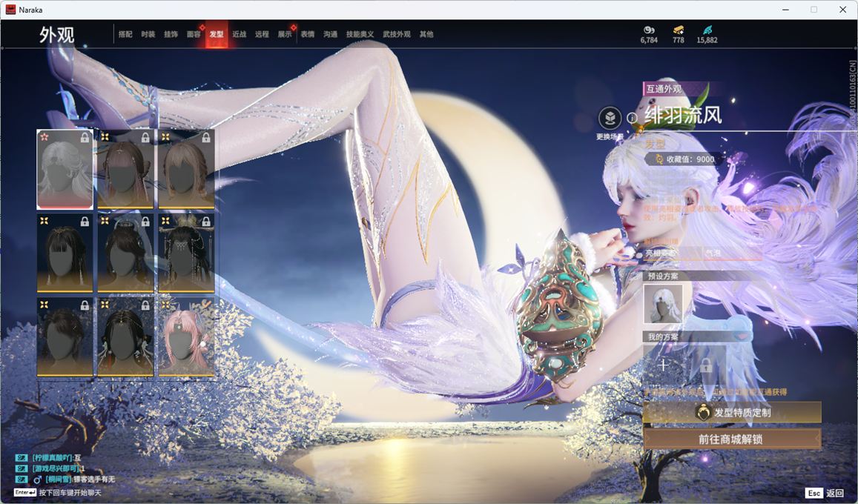Click the info icon beside 绯羽流风
Screen dimensions: 858x504
632,118
